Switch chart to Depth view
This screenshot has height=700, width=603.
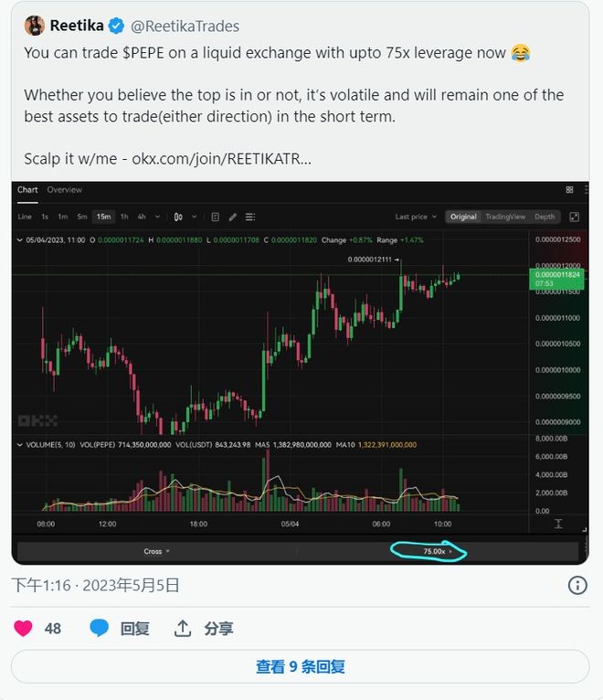coord(545,217)
